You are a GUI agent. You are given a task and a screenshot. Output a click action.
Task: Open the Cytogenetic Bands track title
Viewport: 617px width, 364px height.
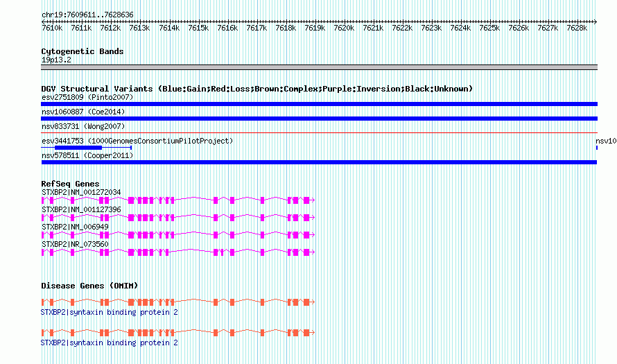pyautogui.click(x=82, y=51)
